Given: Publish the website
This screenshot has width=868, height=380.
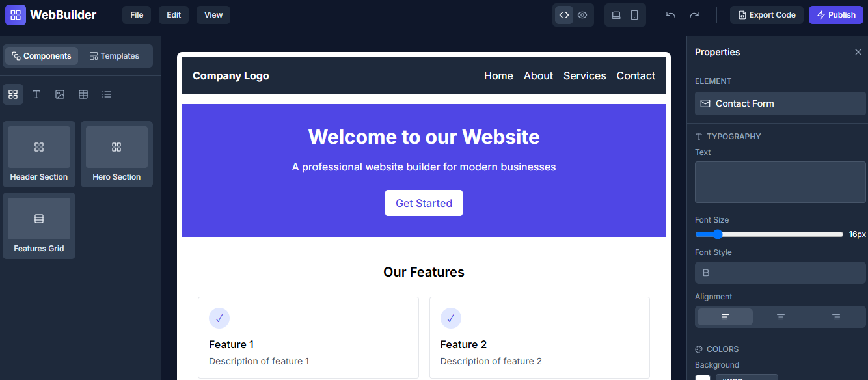Looking at the screenshot, I should point(836,15).
